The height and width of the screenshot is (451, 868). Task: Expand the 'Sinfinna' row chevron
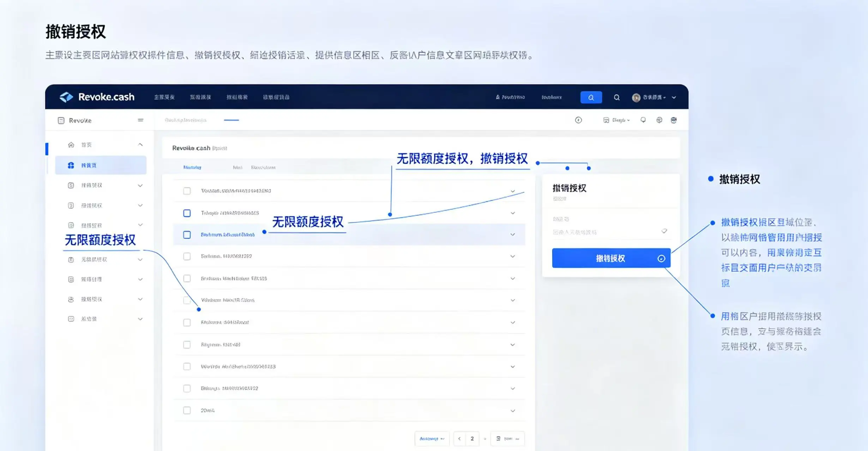pyautogui.click(x=513, y=256)
